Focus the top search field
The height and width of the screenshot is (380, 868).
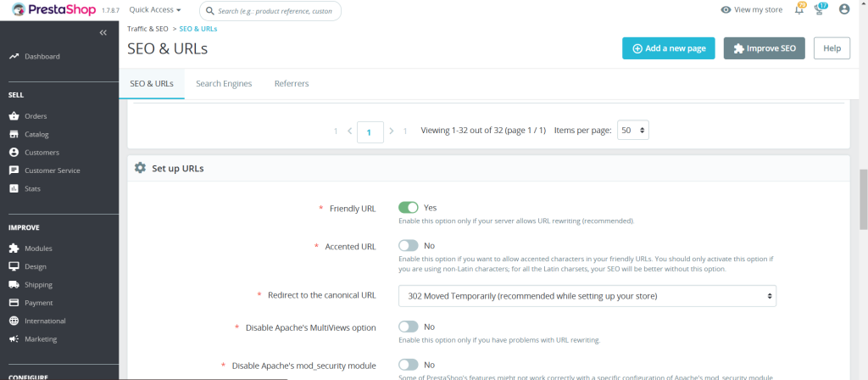270,10
